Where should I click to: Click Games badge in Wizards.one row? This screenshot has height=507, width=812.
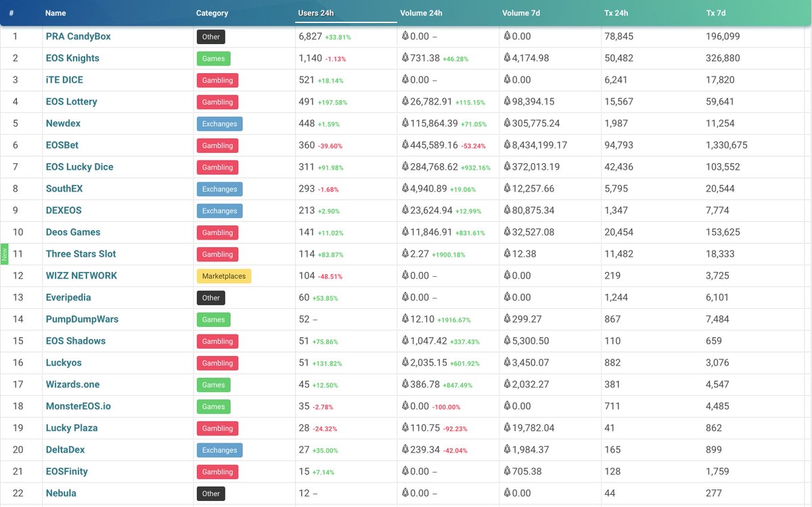pos(213,384)
